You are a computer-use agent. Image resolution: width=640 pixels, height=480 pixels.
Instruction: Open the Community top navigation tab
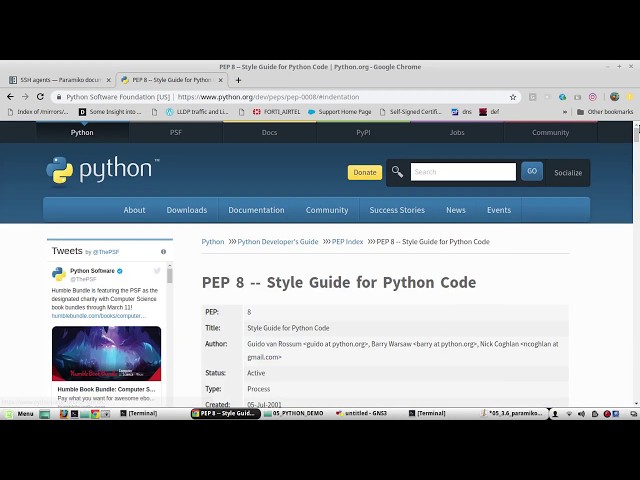tap(550, 132)
